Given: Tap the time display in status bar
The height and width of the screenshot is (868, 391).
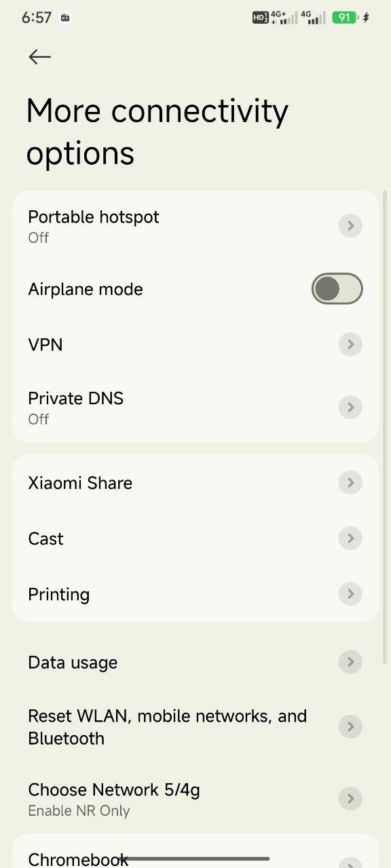Looking at the screenshot, I should pyautogui.click(x=37, y=18).
